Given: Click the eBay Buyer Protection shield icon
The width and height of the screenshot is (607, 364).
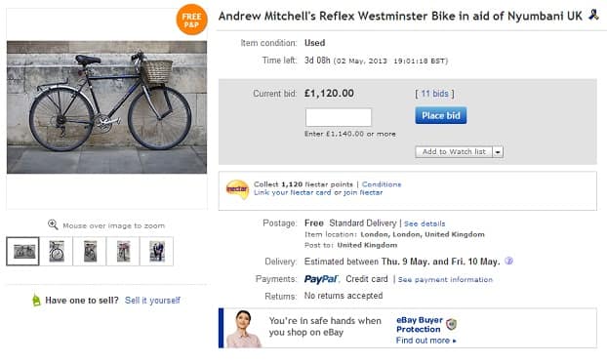Looking at the screenshot, I should [452, 324].
